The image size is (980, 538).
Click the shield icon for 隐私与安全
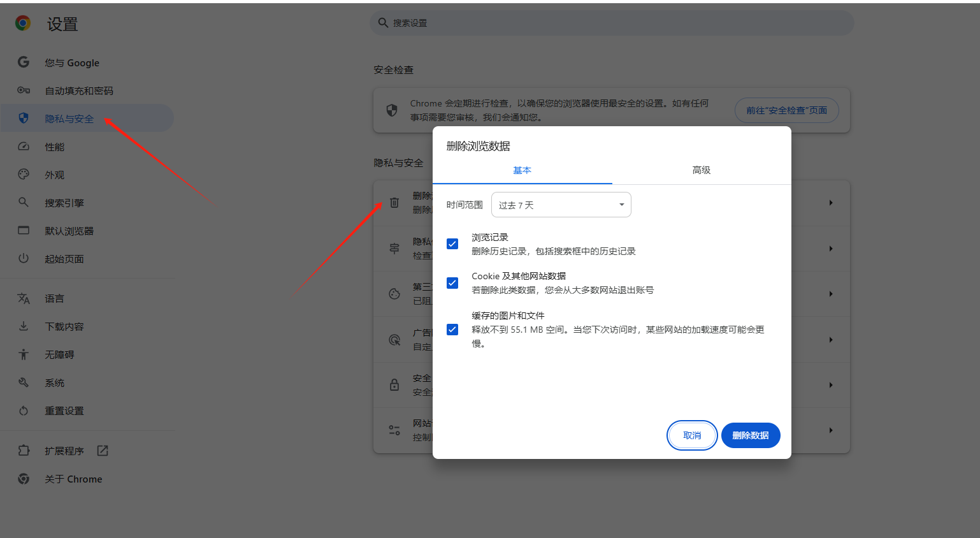24,118
